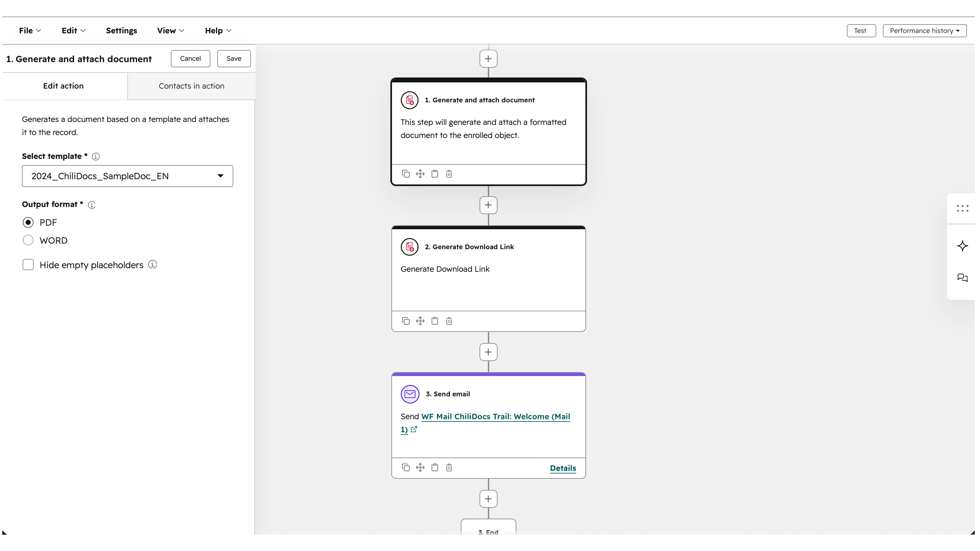Show info for Hide empty placeholders
Viewport: 980px width, 551px height.
coord(152,264)
